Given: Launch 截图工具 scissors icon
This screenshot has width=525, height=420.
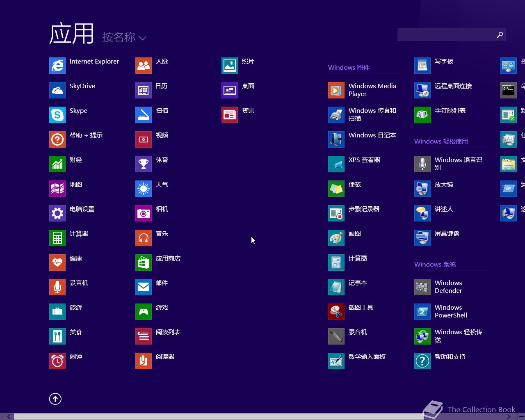Looking at the screenshot, I should (x=336, y=312).
